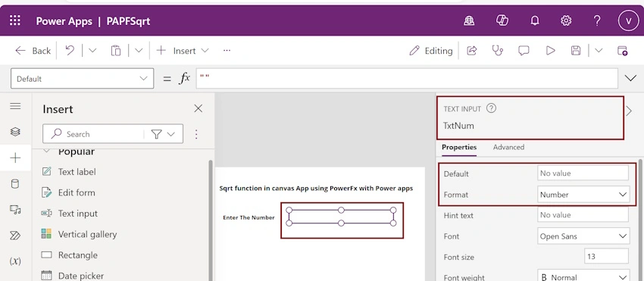Open the more commands ellipsis
This screenshot has width=644, height=281.
[227, 51]
